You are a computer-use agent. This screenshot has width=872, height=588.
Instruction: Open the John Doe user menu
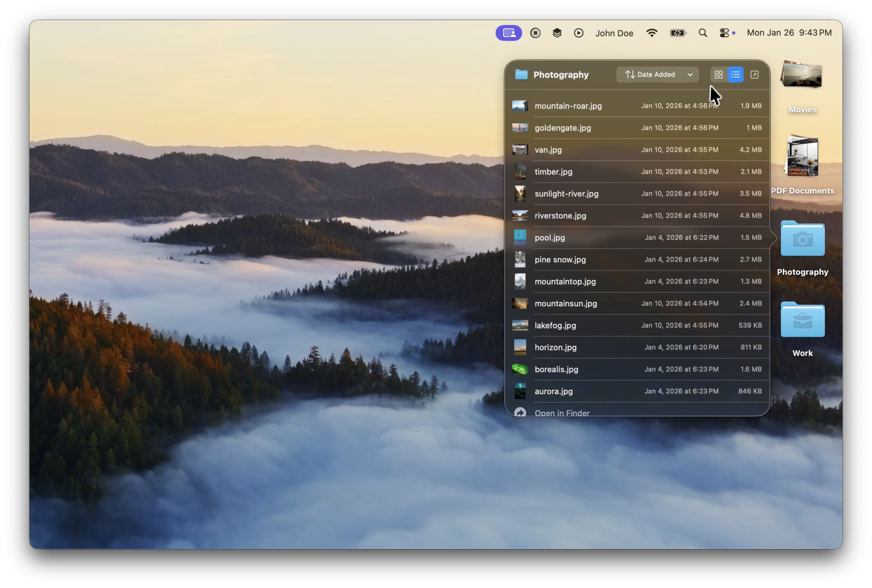[x=614, y=33]
